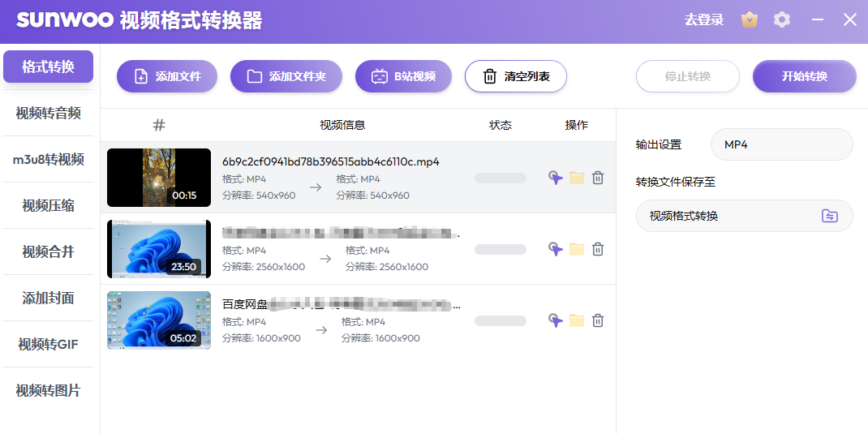Select the 23:50 video thumbnail

click(159, 249)
